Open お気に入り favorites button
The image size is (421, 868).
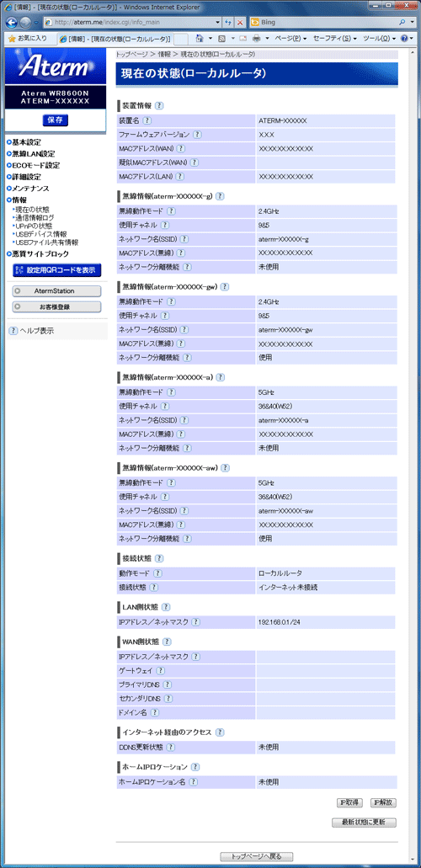(x=27, y=39)
